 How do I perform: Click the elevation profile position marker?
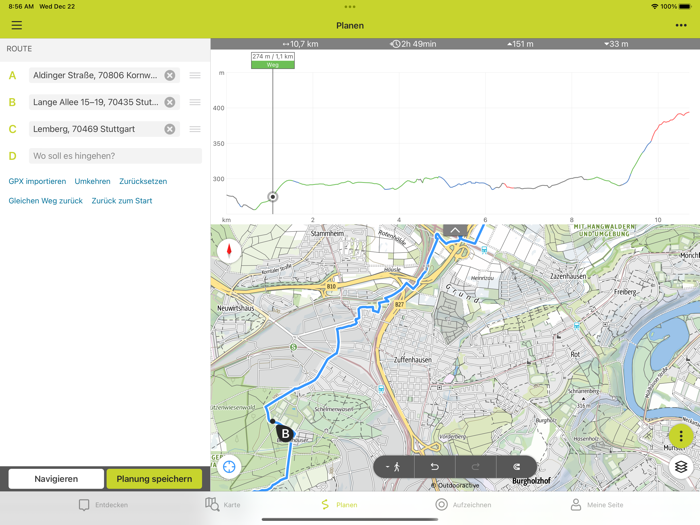[x=273, y=197]
